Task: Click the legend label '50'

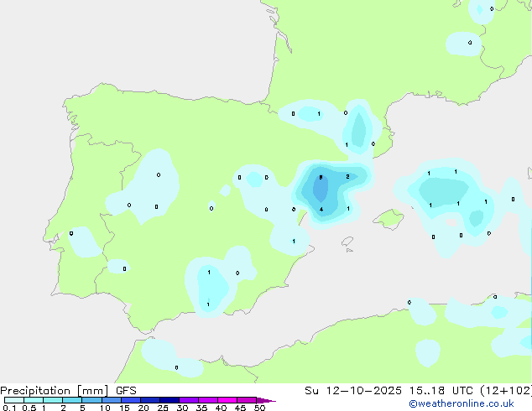Action: pos(259,408)
